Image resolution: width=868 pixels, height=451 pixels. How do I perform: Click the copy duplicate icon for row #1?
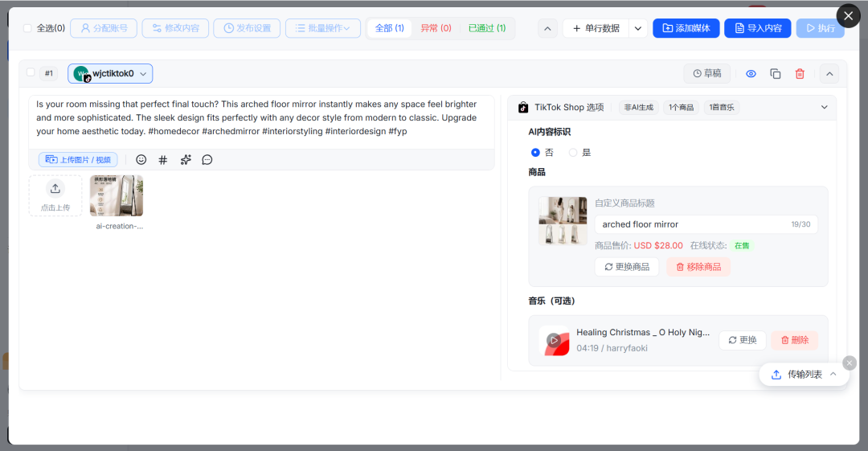(775, 74)
